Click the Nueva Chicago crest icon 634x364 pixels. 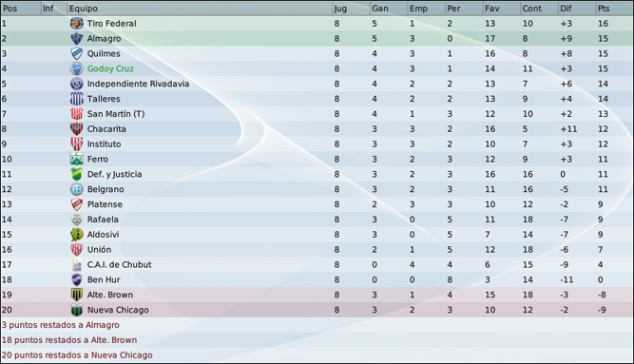coord(76,310)
